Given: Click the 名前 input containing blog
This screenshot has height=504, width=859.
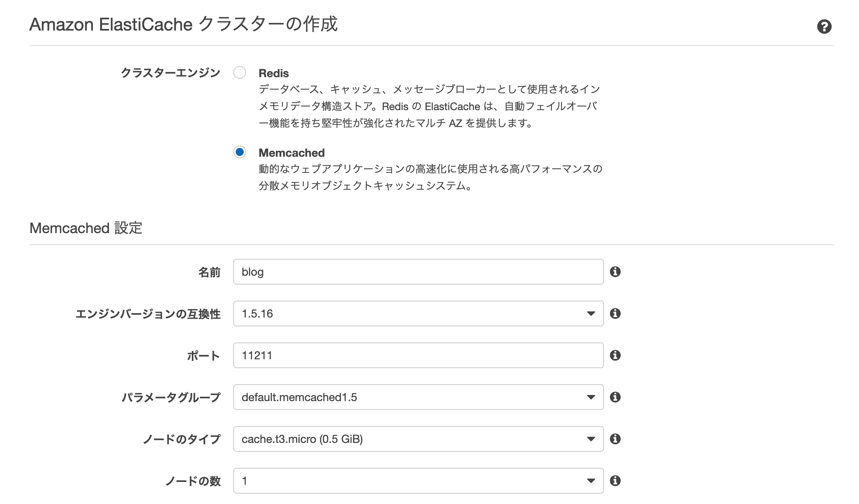Looking at the screenshot, I should [418, 272].
